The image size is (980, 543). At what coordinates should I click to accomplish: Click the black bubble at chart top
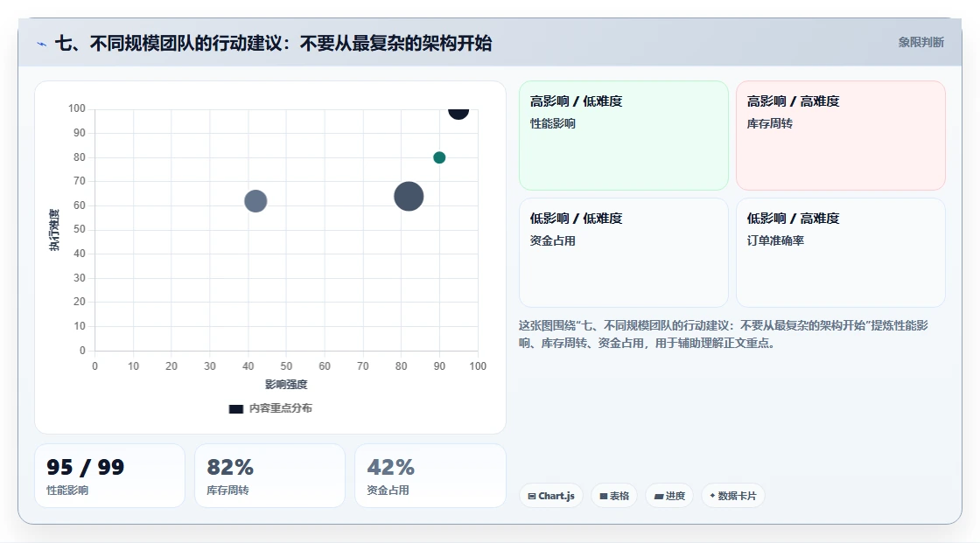coord(458,113)
